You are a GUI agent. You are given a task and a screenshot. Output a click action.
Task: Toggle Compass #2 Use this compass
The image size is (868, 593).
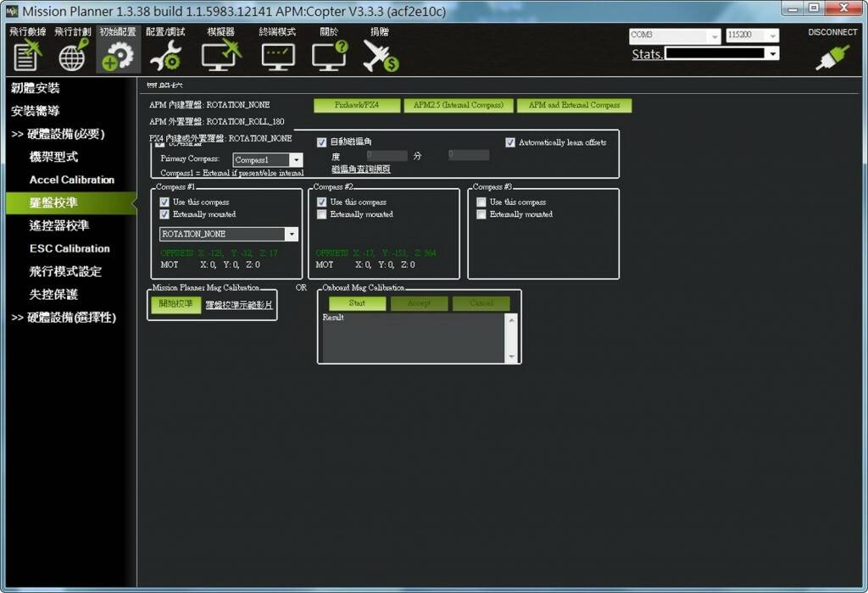pyautogui.click(x=321, y=202)
